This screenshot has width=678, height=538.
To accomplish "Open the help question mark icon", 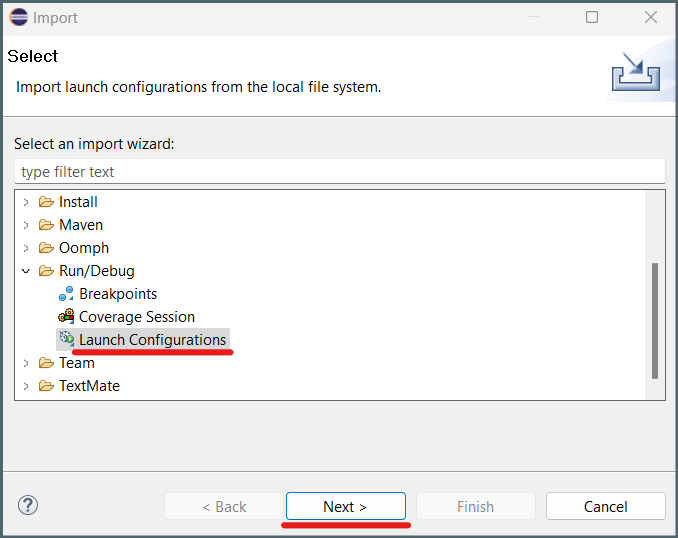I will tap(28, 505).
